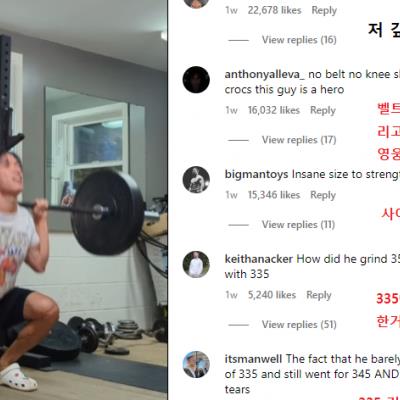Open bigmantoys profile avatar
Screen dimensions: 400x400
(196, 180)
